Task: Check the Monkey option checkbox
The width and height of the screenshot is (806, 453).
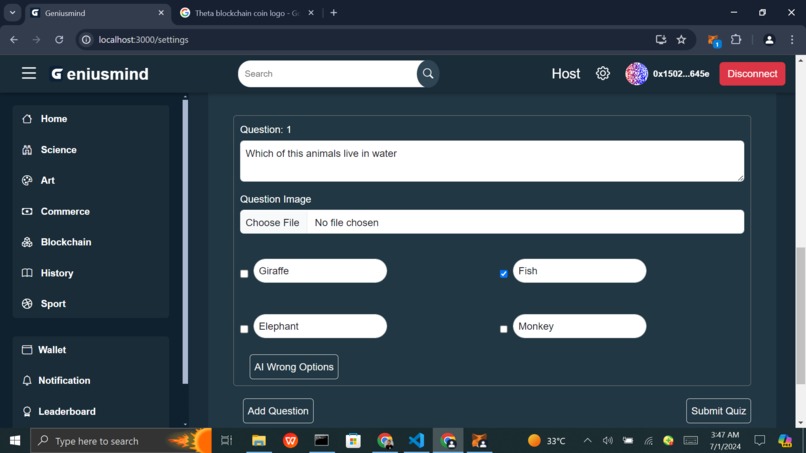Action: coord(504,329)
